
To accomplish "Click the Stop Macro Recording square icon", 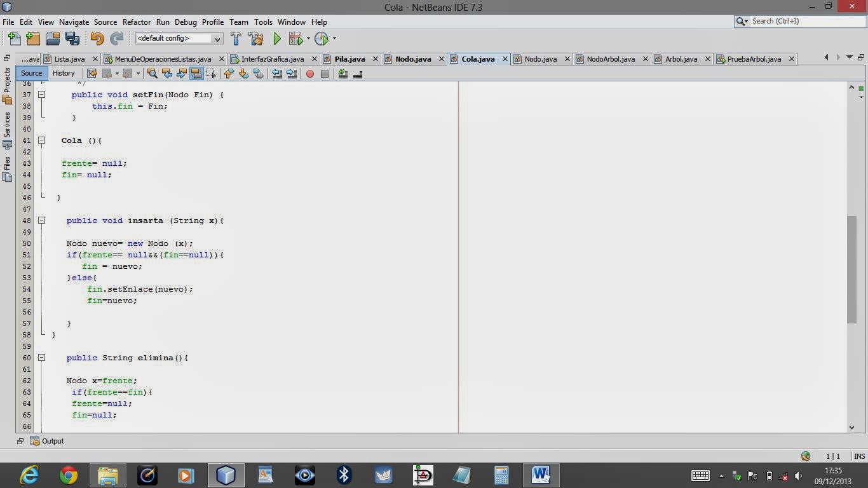I will (x=325, y=74).
